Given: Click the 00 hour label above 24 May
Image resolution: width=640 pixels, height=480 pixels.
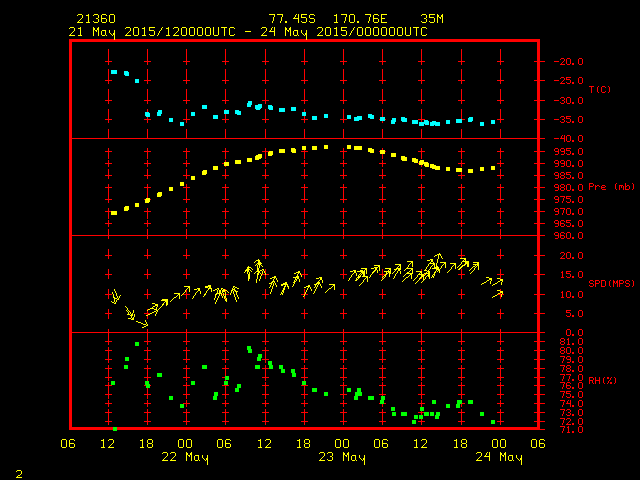Looking at the screenshot, I should (499, 444).
